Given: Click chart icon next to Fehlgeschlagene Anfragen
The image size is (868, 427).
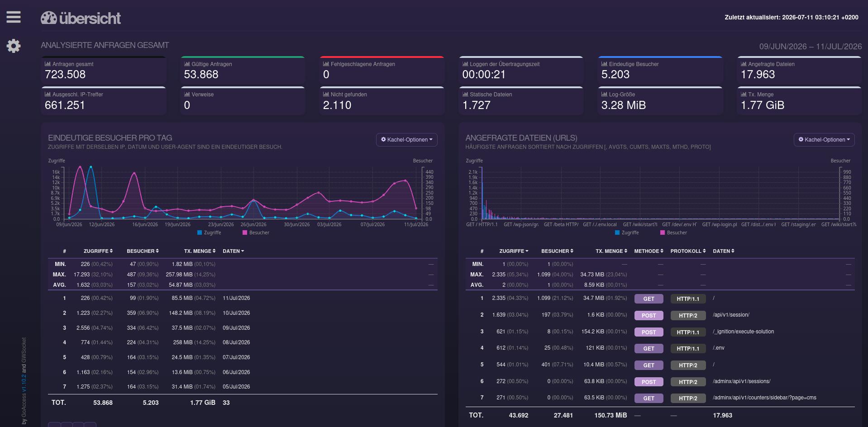Looking at the screenshot, I should click(326, 64).
